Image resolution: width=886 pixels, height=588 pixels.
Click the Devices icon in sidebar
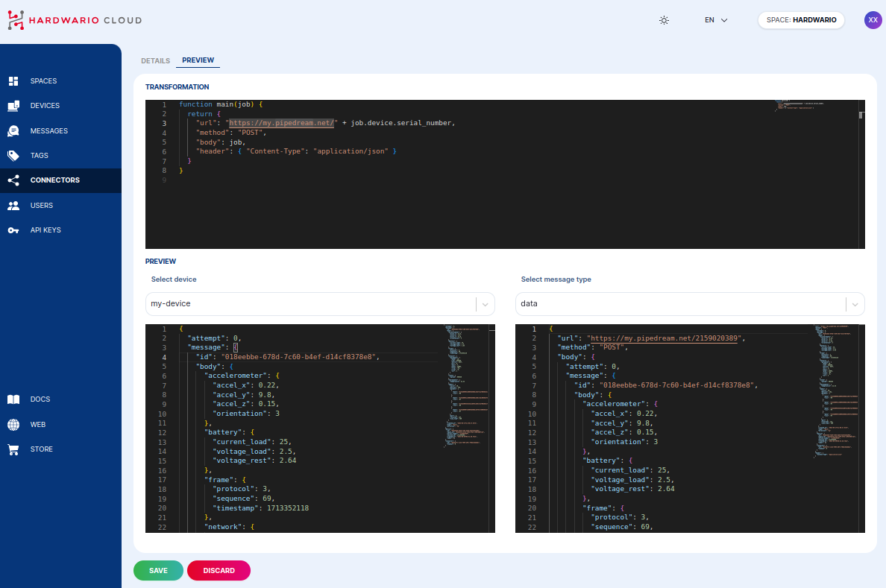pyautogui.click(x=13, y=106)
